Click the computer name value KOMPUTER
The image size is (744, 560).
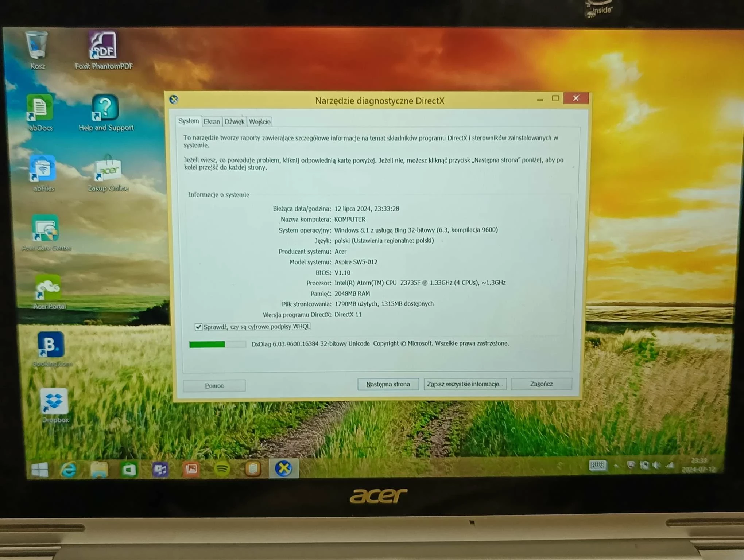(x=350, y=219)
